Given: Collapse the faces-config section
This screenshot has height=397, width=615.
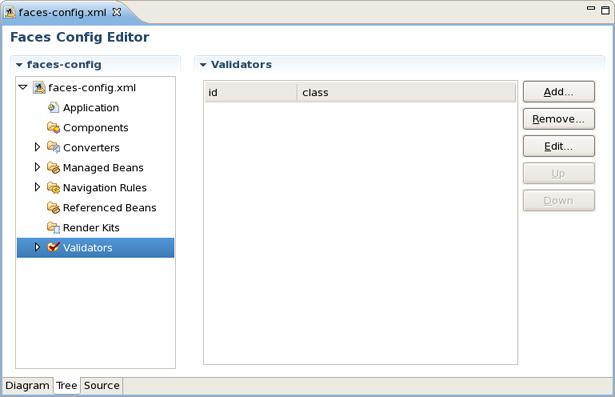Looking at the screenshot, I should [x=19, y=65].
